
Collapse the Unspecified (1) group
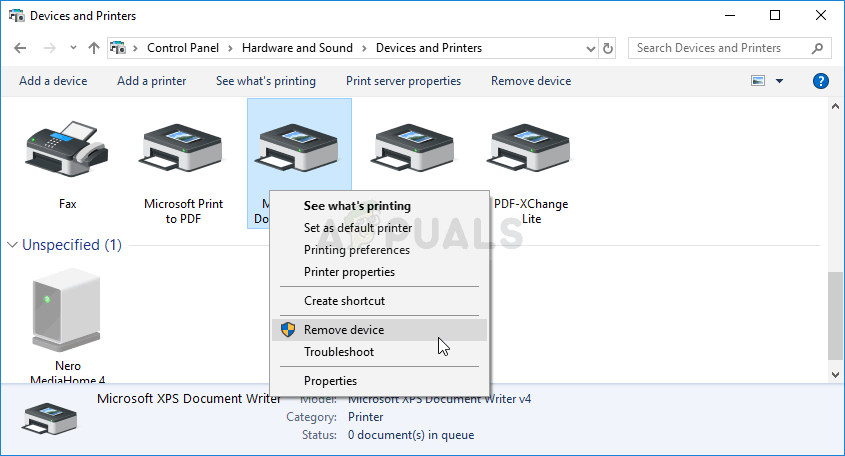click(12, 245)
